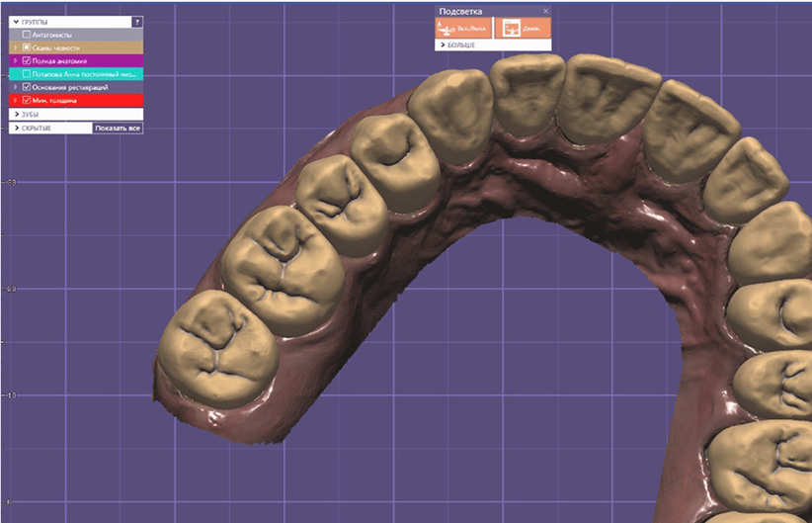Collapse the ГРУППЫ section
Screen dimensions: 812x523
point(17,23)
